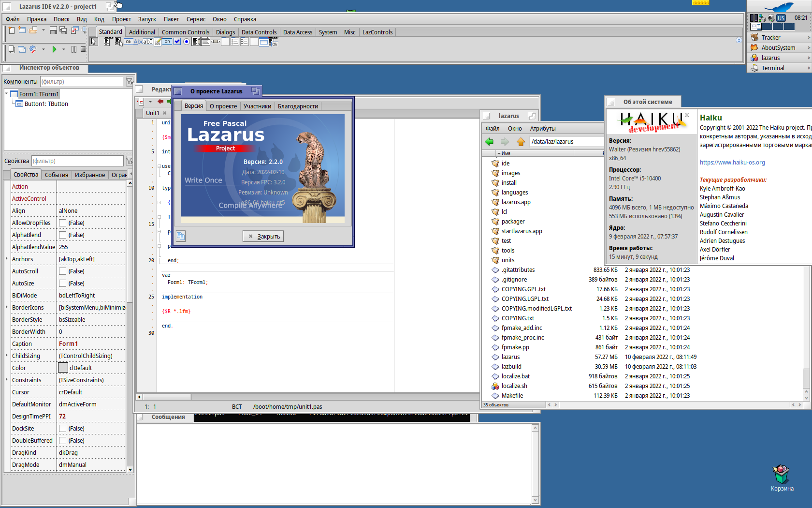The width and height of the screenshot is (812, 508).
Task: Click the green Run arrow button
Action: coord(54,49)
